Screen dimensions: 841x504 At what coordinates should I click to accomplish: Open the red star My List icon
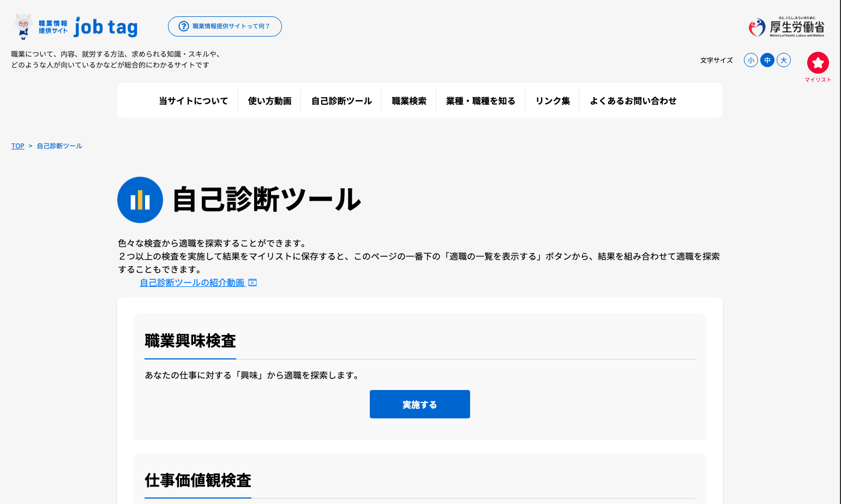pyautogui.click(x=818, y=63)
